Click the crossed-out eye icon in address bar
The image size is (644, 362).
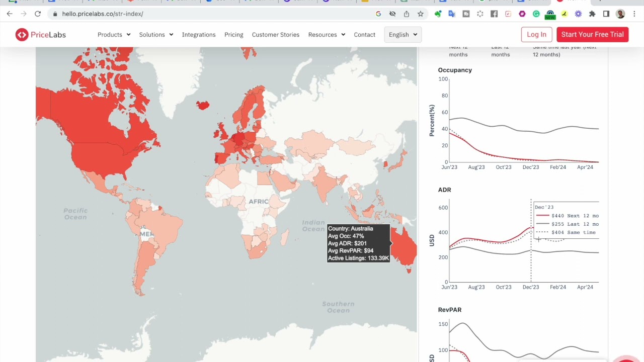[392, 14]
